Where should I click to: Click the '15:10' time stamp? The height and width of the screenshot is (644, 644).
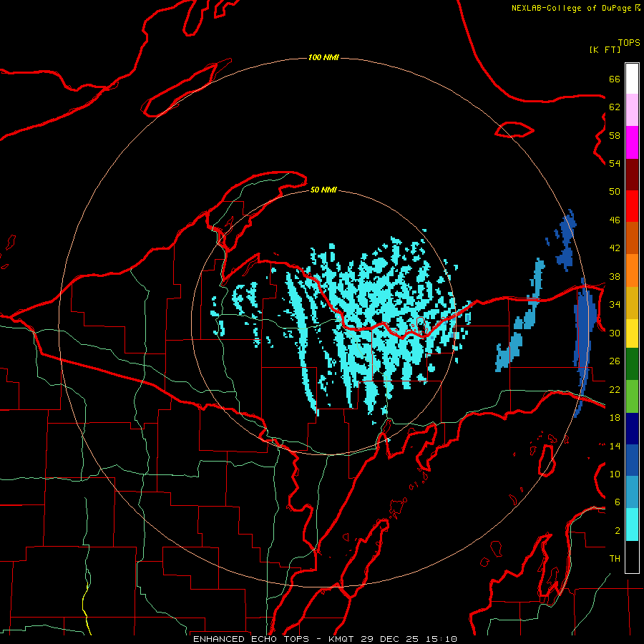[441, 639]
